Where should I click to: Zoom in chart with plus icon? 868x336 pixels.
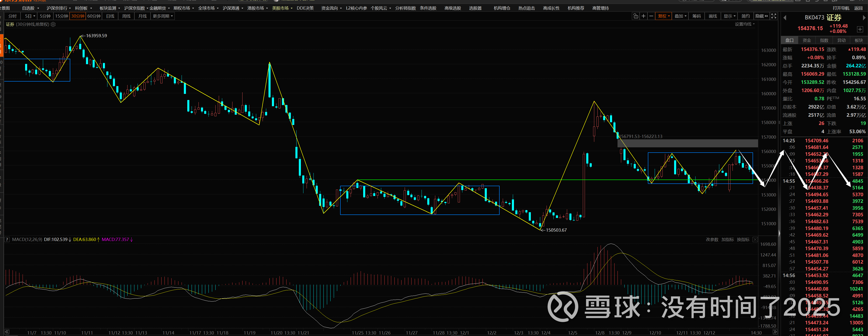[643, 16]
